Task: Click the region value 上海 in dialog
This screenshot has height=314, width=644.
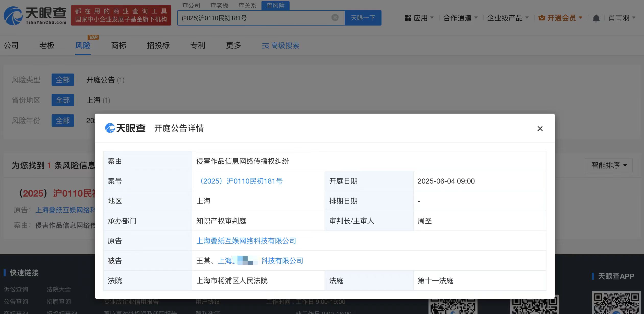Action: click(203, 201)
